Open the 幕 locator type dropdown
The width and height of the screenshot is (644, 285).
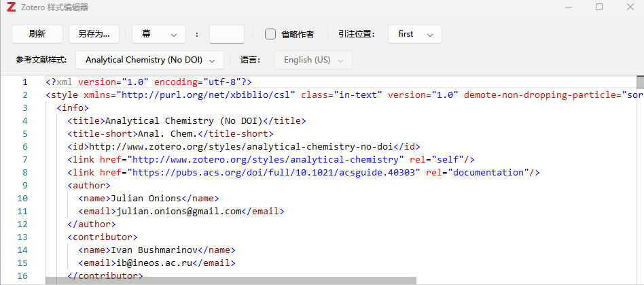tap(159, 34)
